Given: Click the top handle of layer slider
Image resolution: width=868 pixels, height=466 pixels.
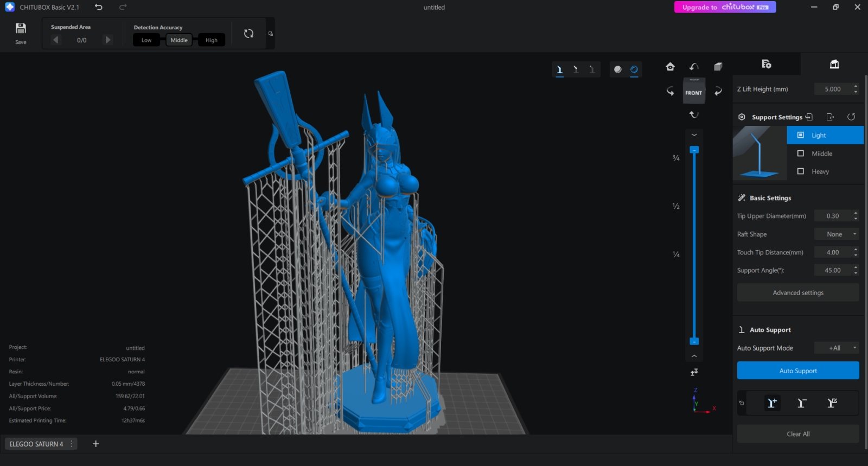Looking at the screenshot, I should coord(694,150).
